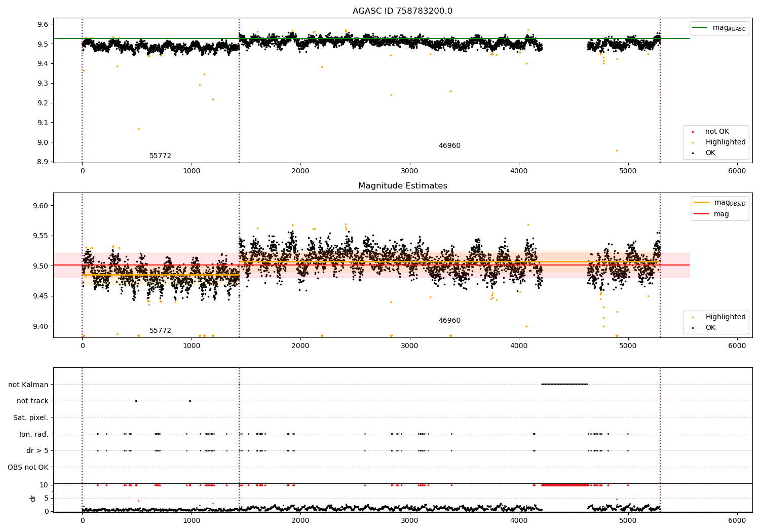Click 'Highlighted' legend entry in the top plot
Image resolution: width=760 pixels, height=532 pixels.
726,142
